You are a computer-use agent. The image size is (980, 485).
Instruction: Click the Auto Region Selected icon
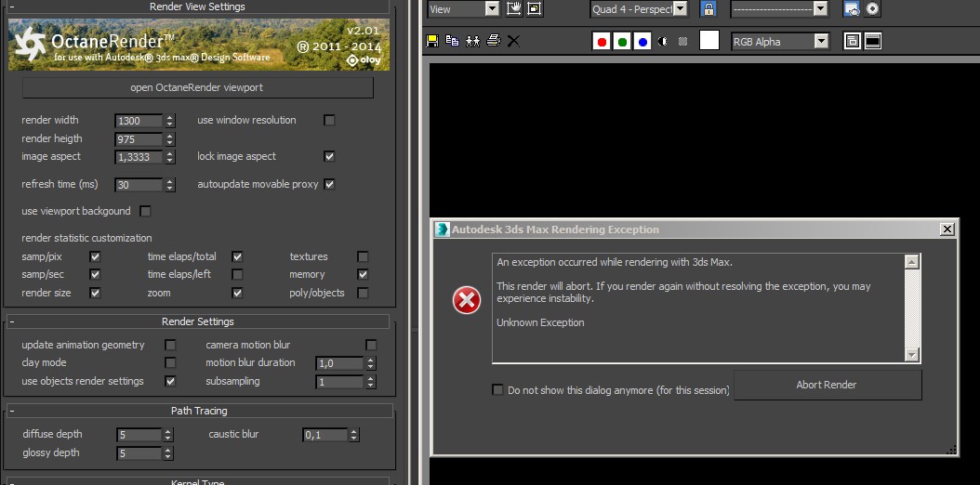[x=534, y=8]
